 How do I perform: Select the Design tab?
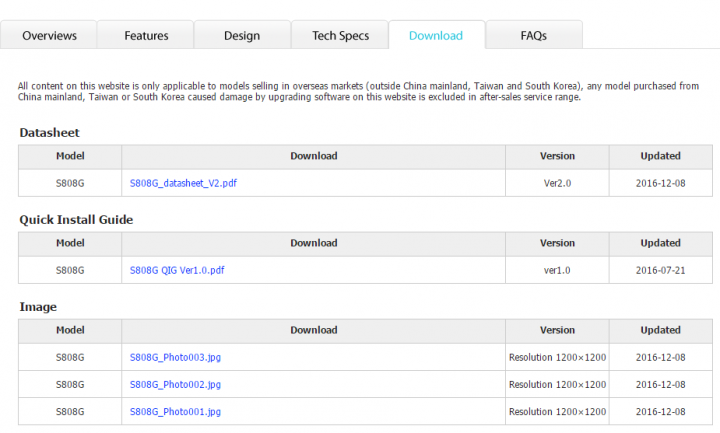242,35
